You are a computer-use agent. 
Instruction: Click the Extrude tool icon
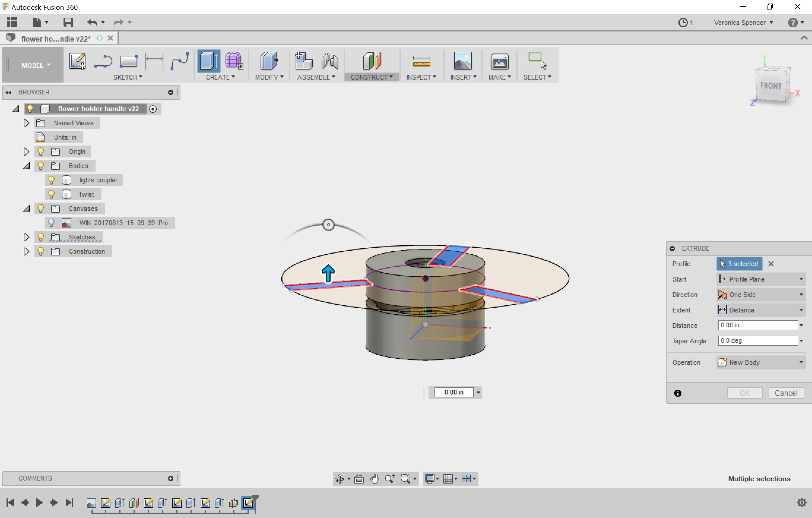209,61
